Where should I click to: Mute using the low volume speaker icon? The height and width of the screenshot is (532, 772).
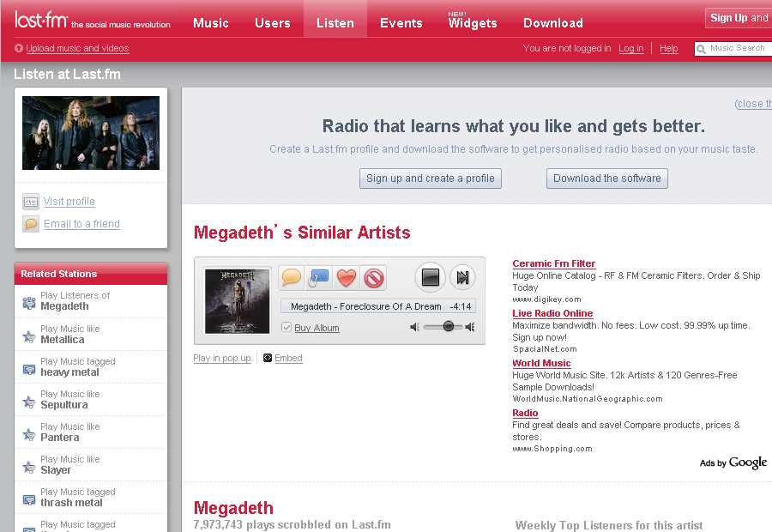point(415,327)
